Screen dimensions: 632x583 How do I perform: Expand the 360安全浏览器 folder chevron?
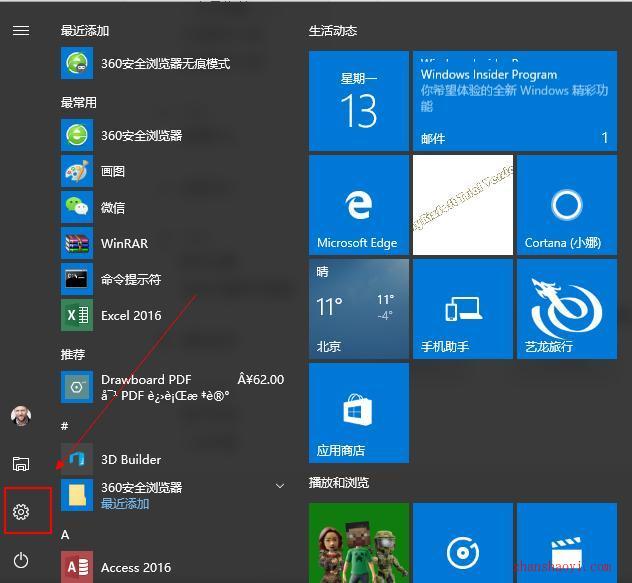(x=280, y=486)
